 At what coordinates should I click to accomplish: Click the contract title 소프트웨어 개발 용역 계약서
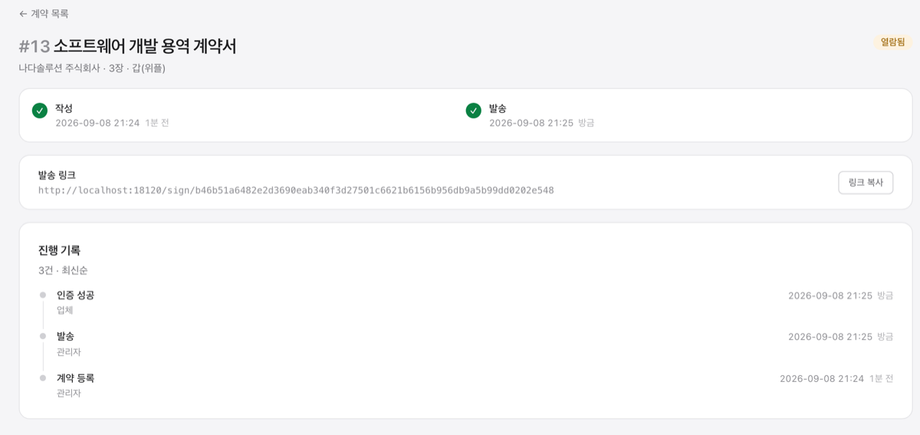point(145,46)
